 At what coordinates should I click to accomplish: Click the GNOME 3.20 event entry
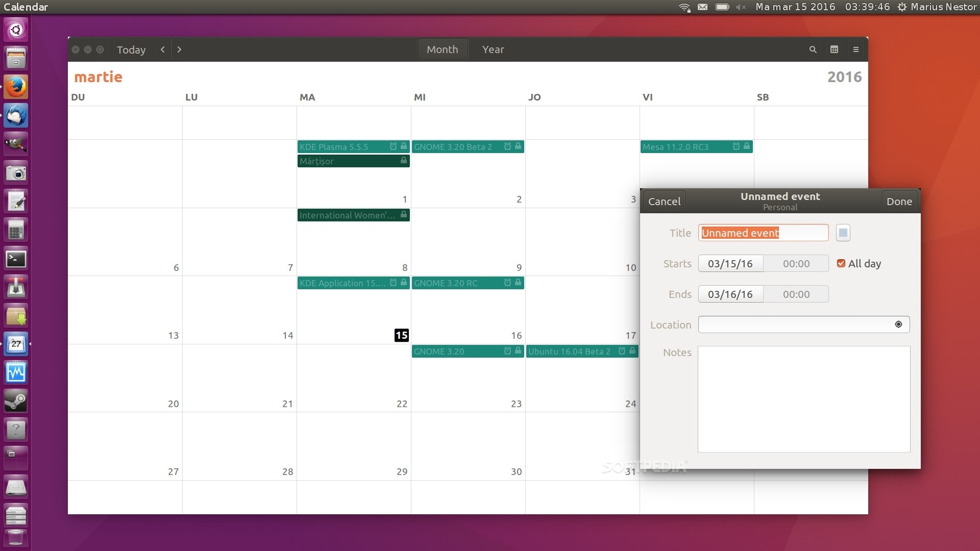(467, 351)
